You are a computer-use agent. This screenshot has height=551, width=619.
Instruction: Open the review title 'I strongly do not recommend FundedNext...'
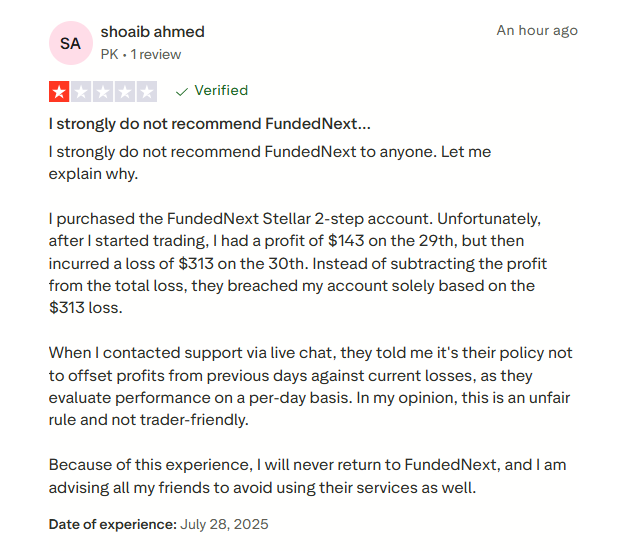click(x=210, y=125)
